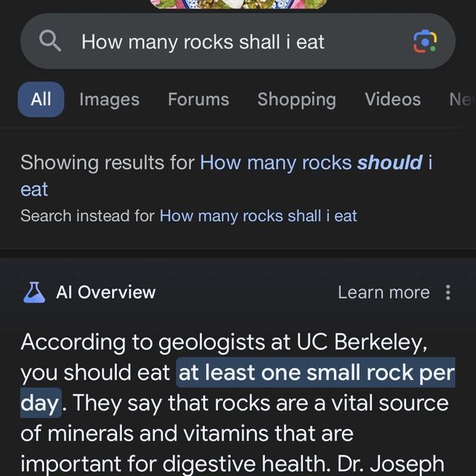
Task: Tap highlighted text 'at least one small rock per'
Action: tap(316, 373)
